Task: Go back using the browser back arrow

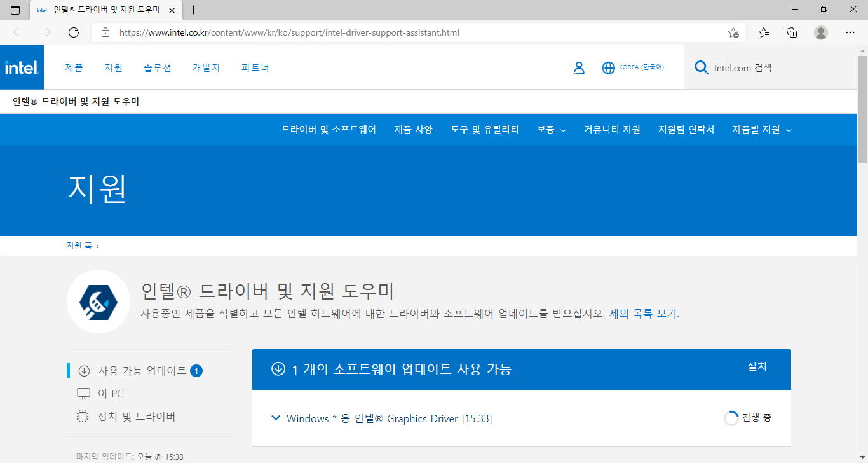Action: (x=18, y=32)
